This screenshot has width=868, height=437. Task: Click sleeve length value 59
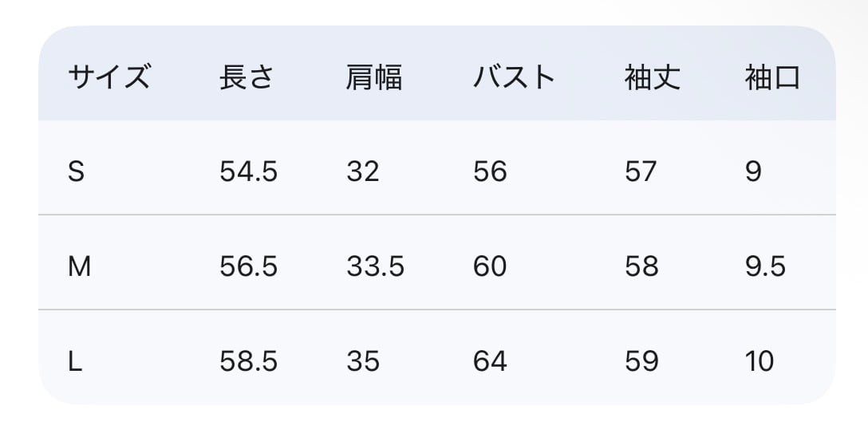pos(641,361)
